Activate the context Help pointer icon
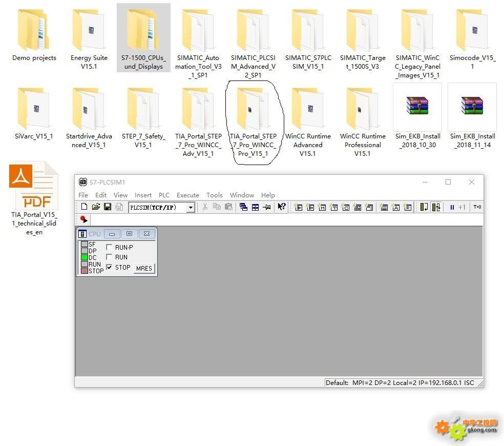Viewport: 504px width, 446px height. [282, 207]
